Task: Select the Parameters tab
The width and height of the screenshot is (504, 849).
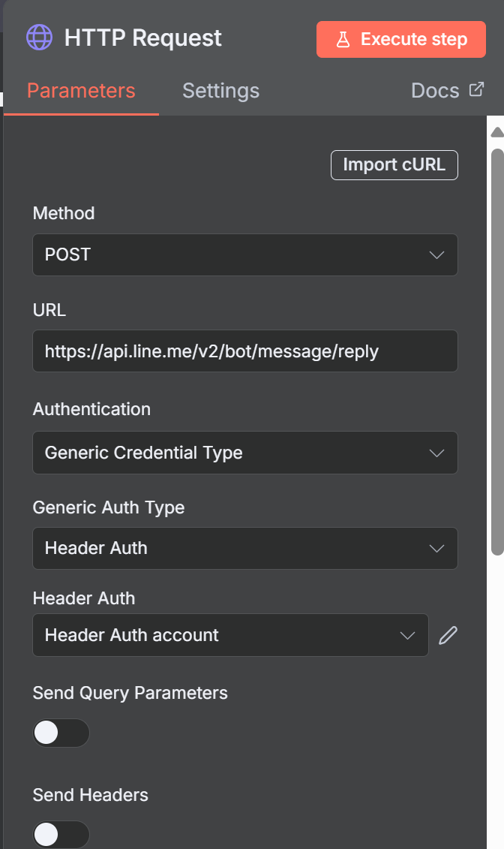Action: point(81,91)
